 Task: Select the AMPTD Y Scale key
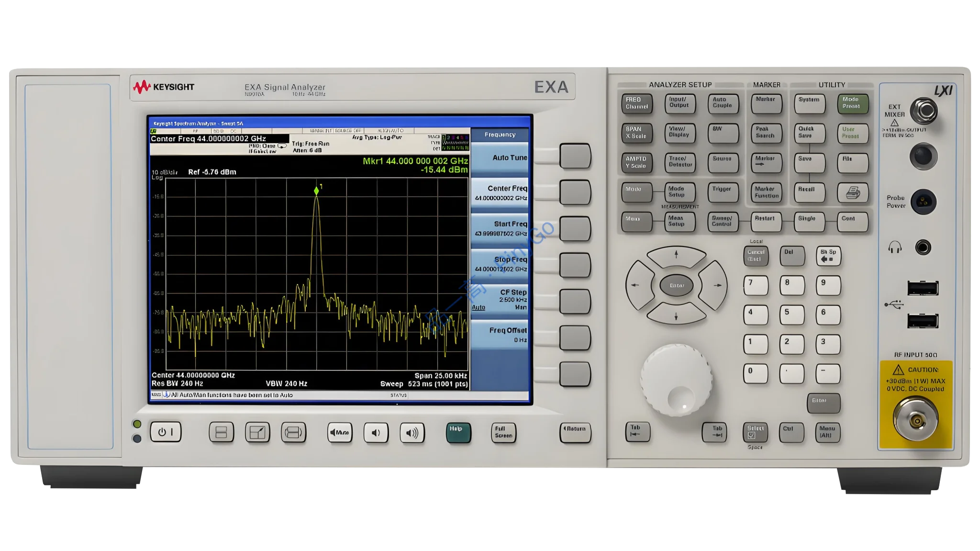[637, 162]
